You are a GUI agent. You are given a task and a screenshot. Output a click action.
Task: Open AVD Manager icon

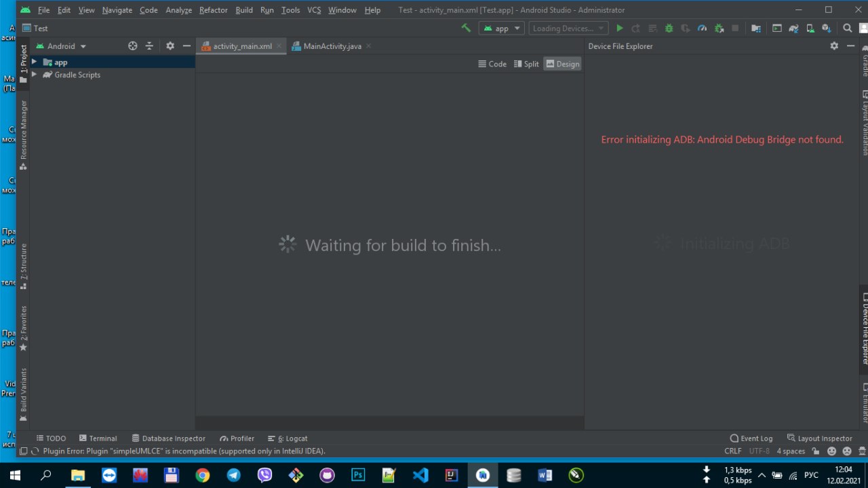(810, 28)
